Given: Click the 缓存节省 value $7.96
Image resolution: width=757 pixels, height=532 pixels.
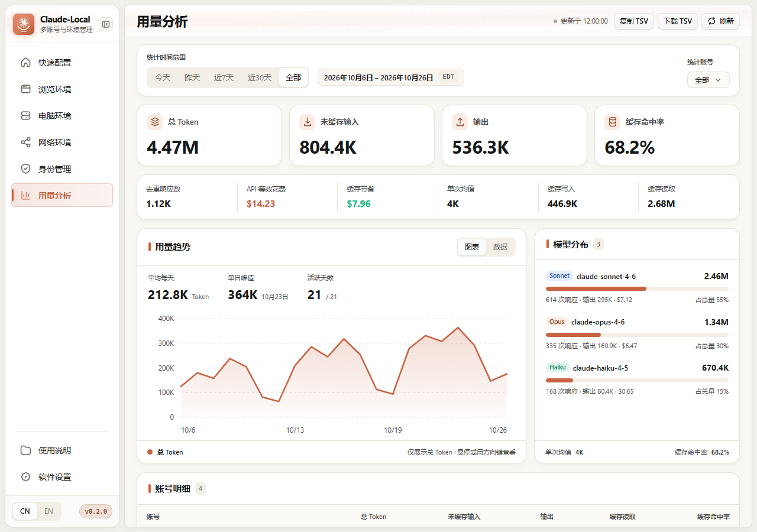Looking at the screenshot, I should point(359,204).
